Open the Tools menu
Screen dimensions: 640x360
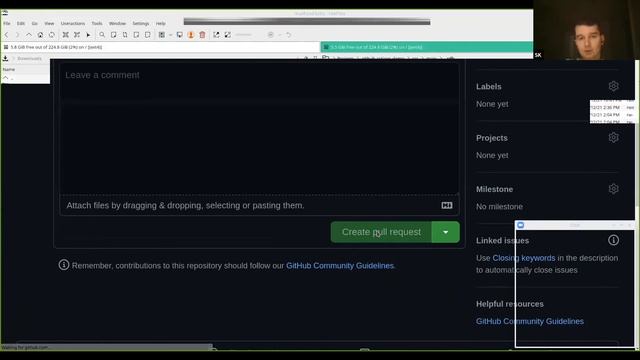pyautogui.click(x=97, y=24)
